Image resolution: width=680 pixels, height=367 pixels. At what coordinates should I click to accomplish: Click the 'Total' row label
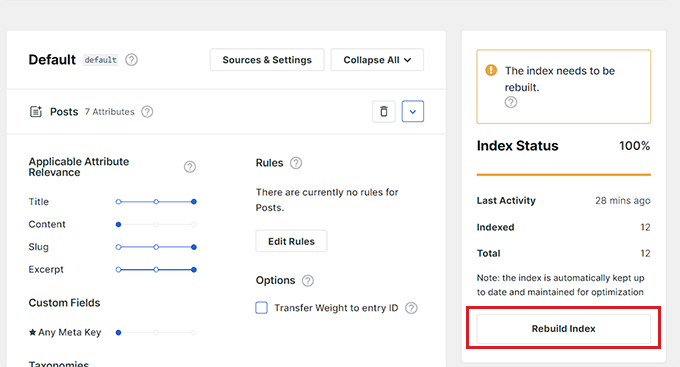[x=489, y=253]
